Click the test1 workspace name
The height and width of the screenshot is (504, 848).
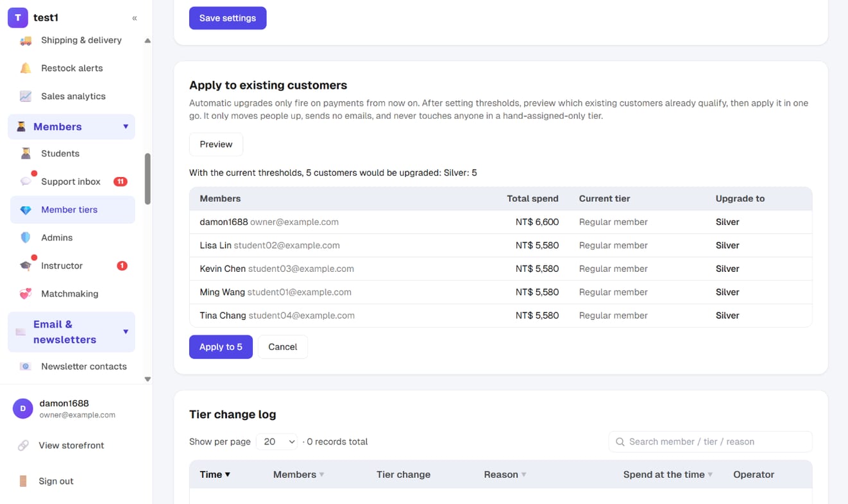tap(46, 18)
